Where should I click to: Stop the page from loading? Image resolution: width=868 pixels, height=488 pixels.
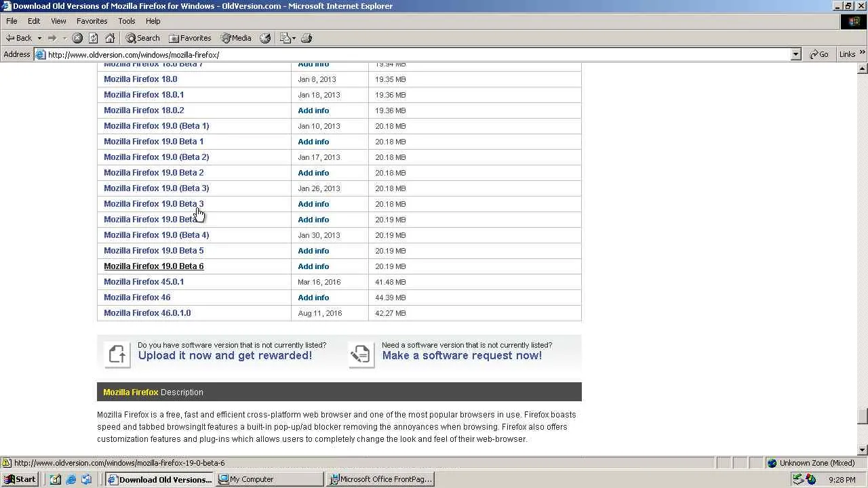point(77,38)
